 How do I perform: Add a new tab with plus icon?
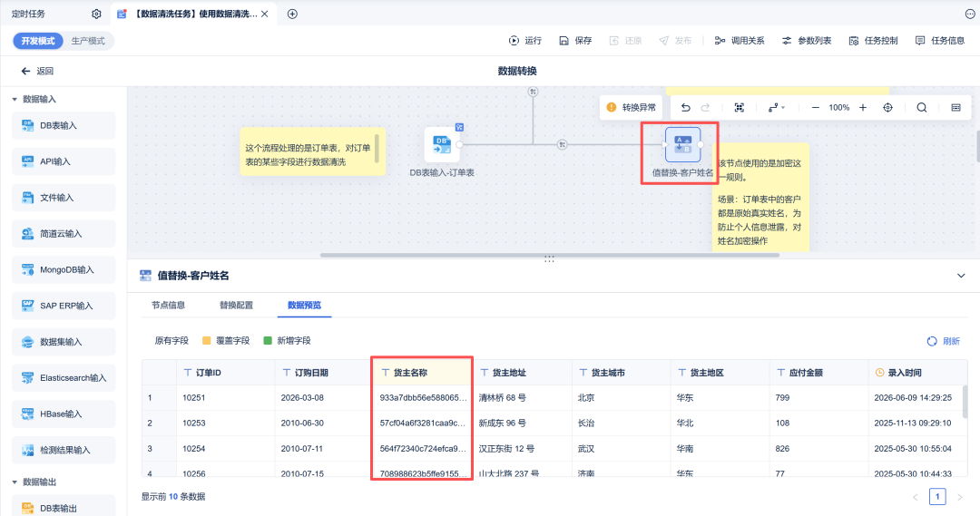coord(292,14)
